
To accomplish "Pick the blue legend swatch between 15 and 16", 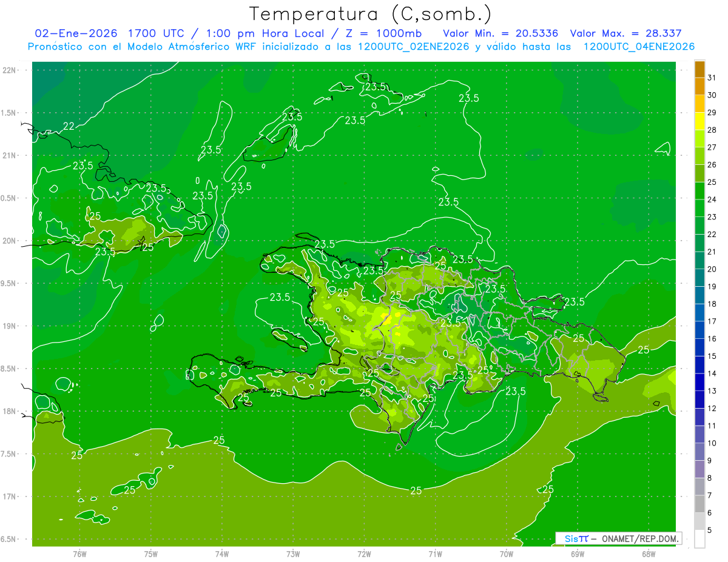I will (x=699, y=347).
